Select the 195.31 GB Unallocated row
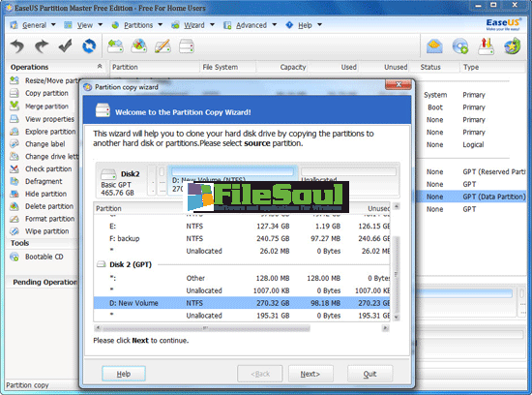The height and width of the screenshot is (395, 532). point(242,316)
